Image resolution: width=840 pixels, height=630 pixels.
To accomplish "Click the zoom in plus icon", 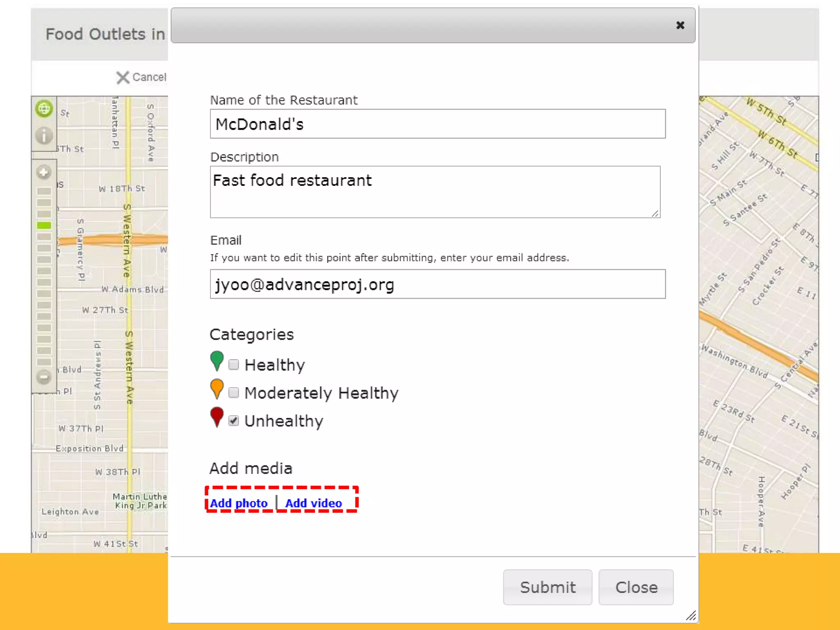I will pos(44,172).
